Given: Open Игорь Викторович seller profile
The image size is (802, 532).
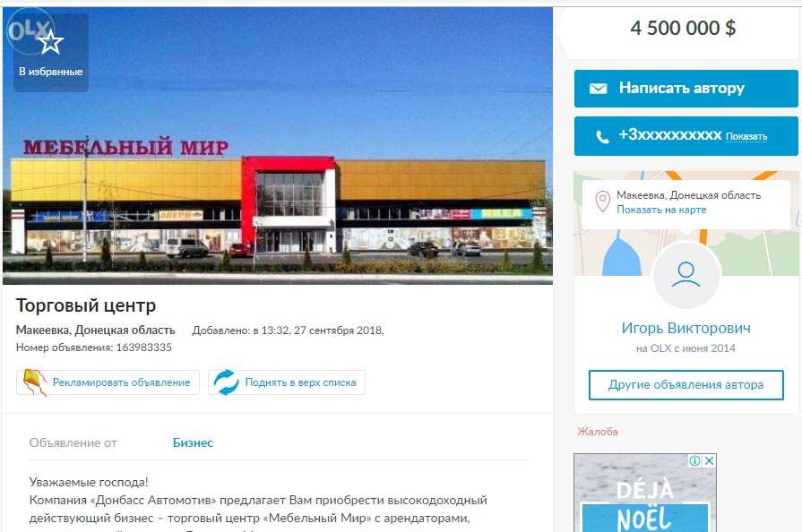Looking at the screenshot, I should [686, 328].
